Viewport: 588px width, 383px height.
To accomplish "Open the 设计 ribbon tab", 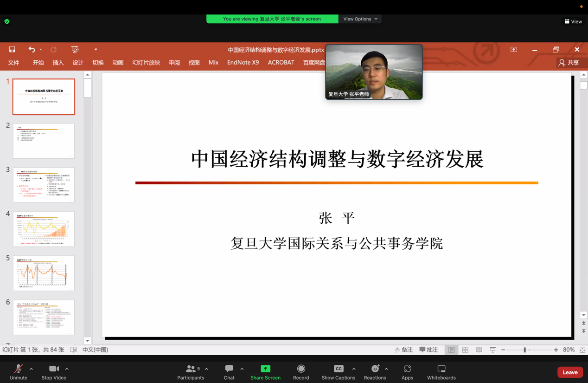I will [x=78, y=63].
